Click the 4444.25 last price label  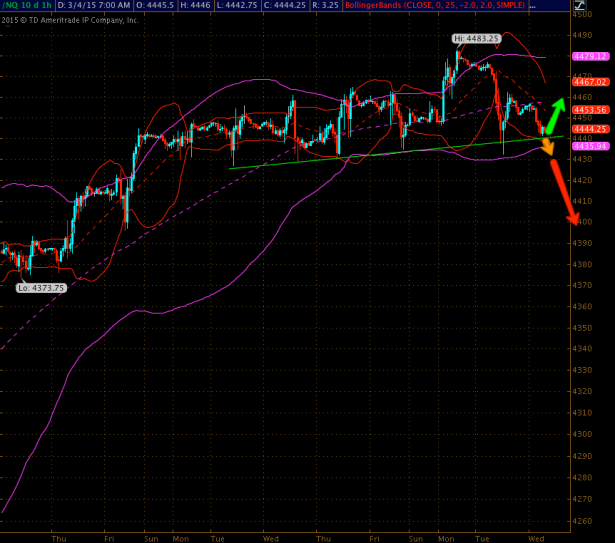(584, 128)
